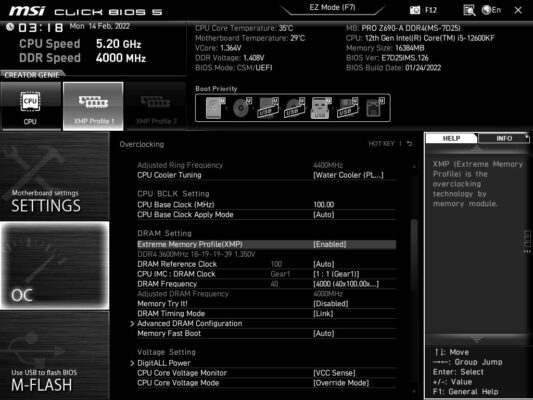Click DDR4 3600MHz 18-19-19-39 1.350V text
This screenshot has width=533, height=400.
coord(196,254)
